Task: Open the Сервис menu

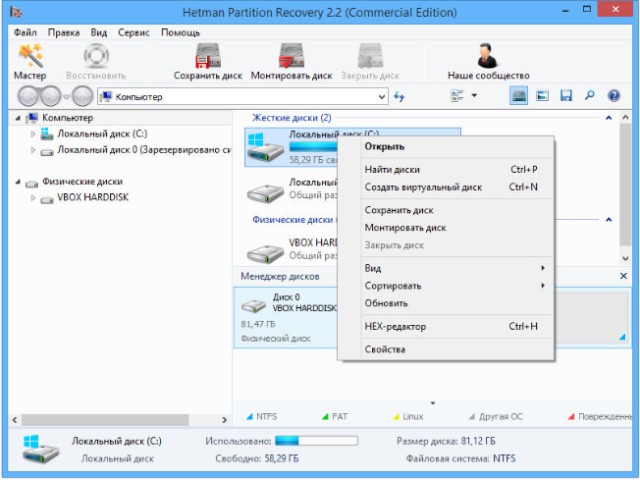Action: click(133, 32)
